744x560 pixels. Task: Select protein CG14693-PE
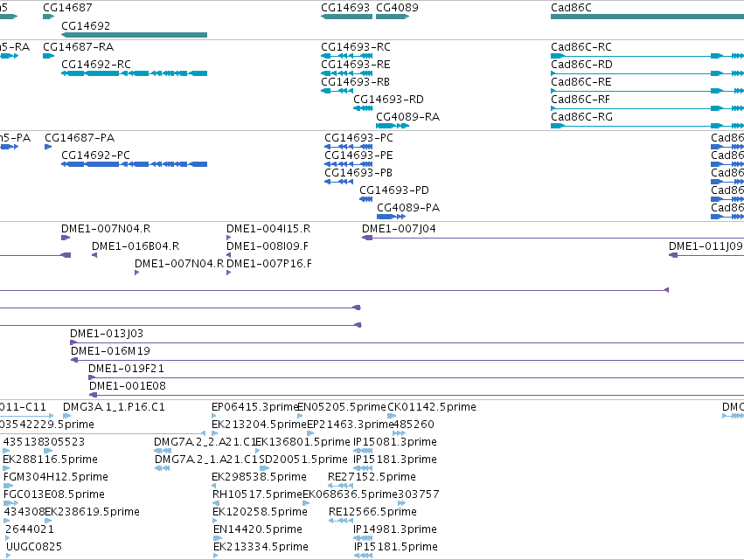tap(358, 156)
